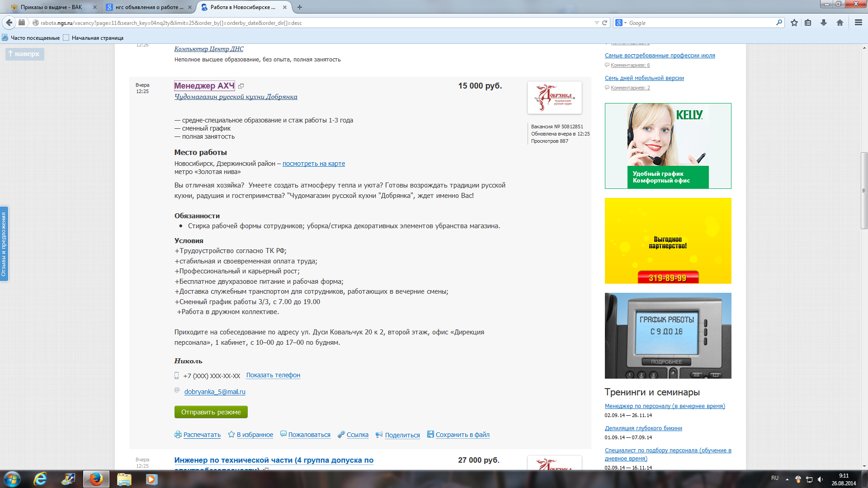Click in the Google search field

click(x=701, y=23)
